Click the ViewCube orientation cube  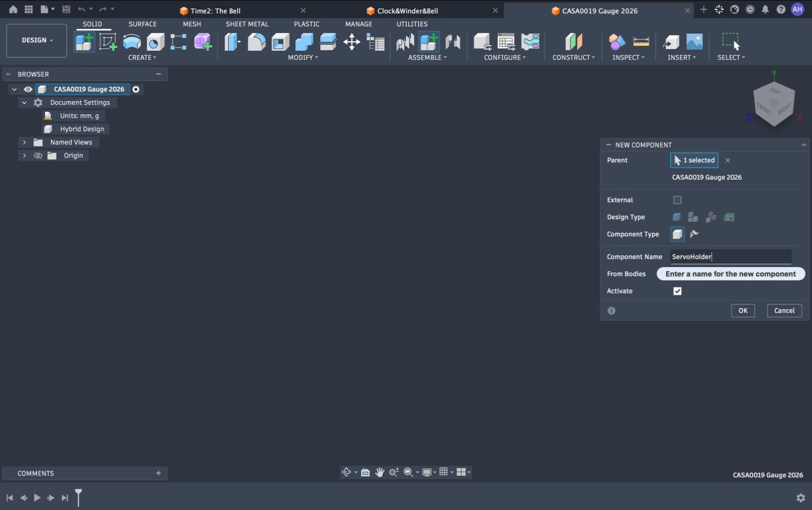pyautogui.click(x=774, y=104)
